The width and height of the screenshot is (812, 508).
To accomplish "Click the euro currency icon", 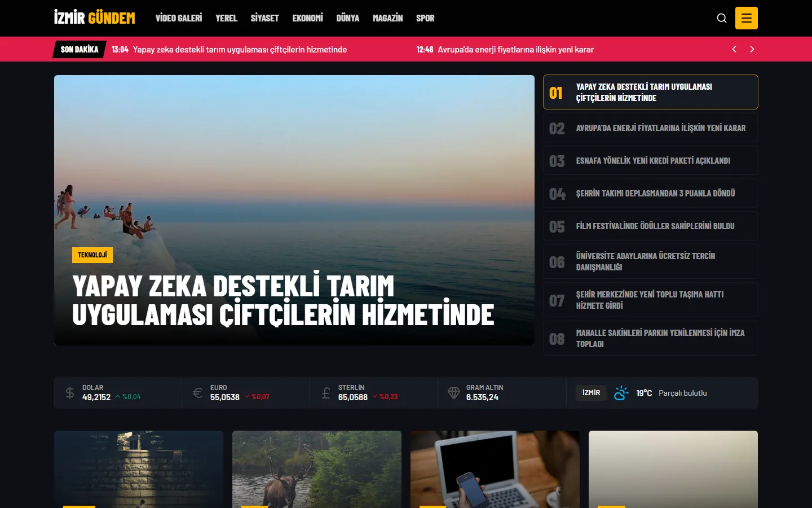I will [197, 393].
